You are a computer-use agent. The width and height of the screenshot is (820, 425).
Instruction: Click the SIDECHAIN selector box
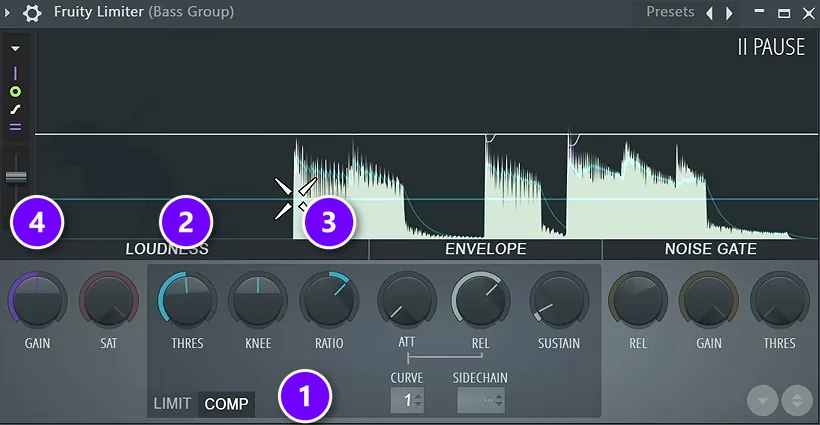click(x=481, y=400)
